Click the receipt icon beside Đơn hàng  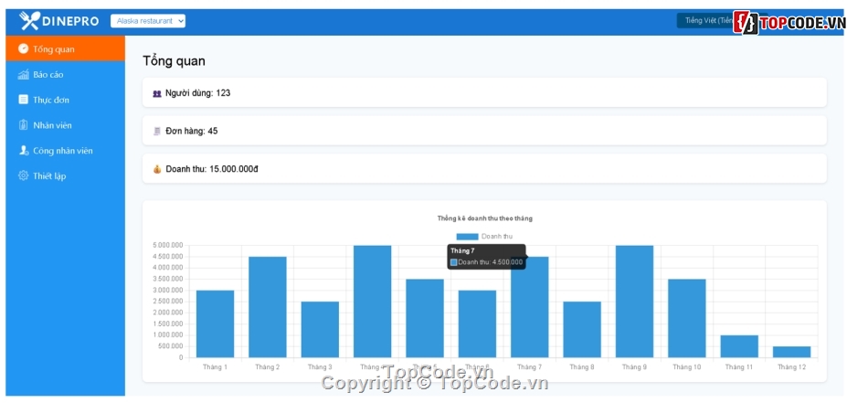point(157,132)
